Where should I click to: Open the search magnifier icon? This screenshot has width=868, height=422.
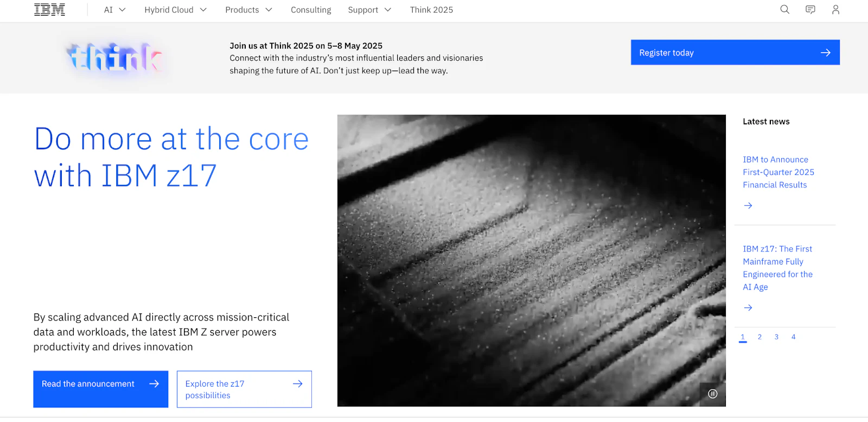pos(784,9)
